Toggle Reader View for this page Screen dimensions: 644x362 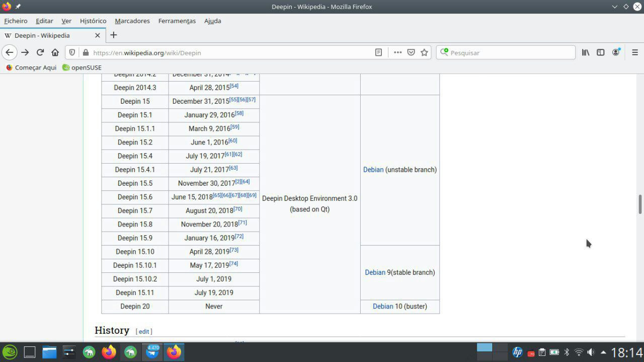pyautogui.click(x=378, y=52)
